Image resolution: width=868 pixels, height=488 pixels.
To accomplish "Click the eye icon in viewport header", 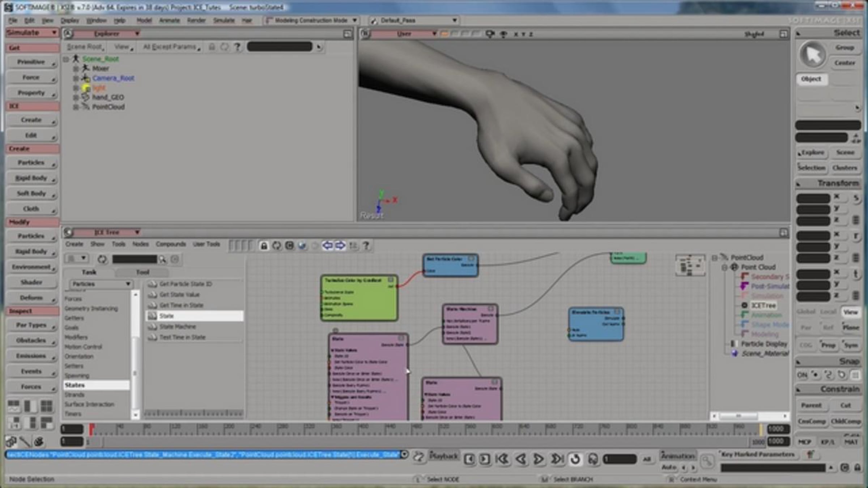I will click(x=503, y=34).
